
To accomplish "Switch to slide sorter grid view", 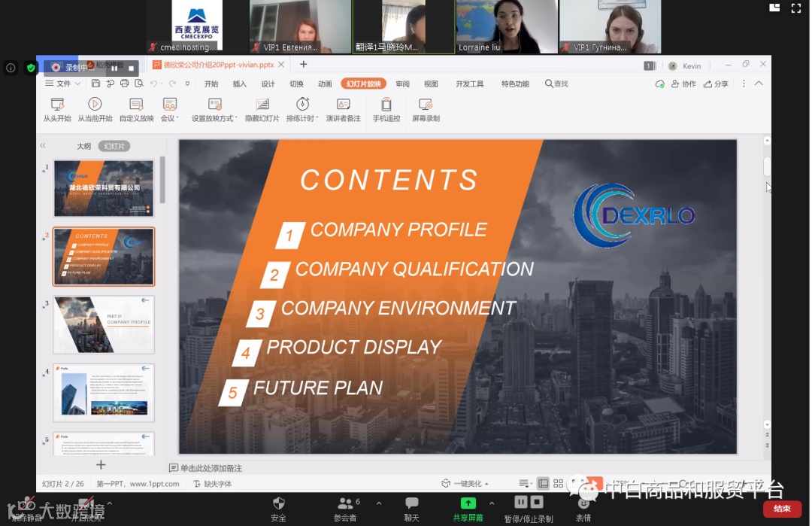I will click(558, 484).
